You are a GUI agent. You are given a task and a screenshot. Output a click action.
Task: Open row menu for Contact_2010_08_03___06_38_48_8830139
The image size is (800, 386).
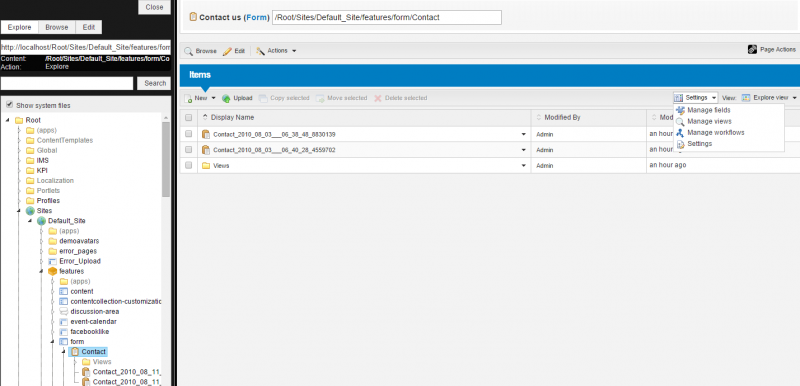point(523,135)
